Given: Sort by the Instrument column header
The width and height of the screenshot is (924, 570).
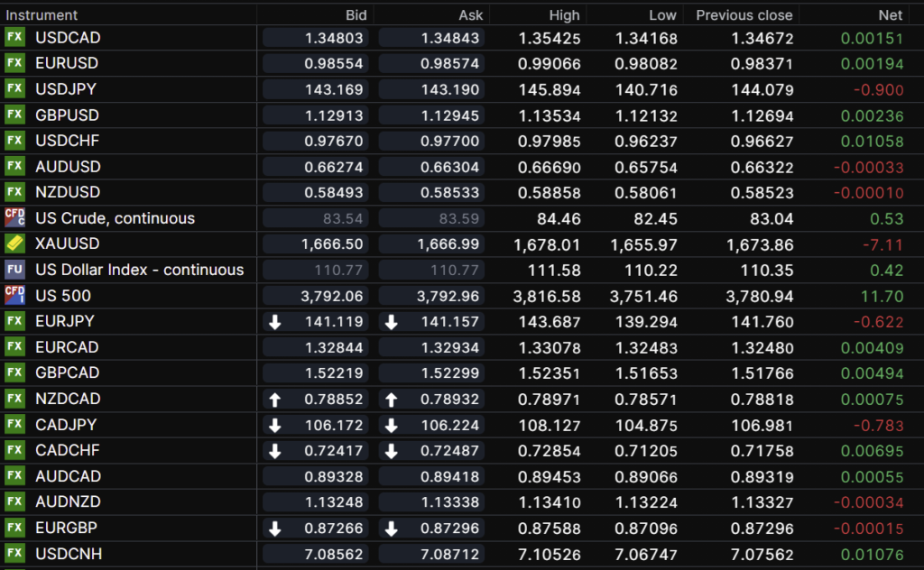Looking at the screenshot, I should (42, 14).
